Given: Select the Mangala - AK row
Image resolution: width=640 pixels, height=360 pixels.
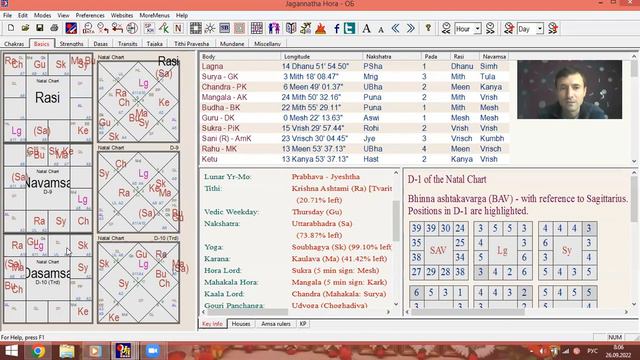Looking at the screenshot, I should tap(354, 97).
